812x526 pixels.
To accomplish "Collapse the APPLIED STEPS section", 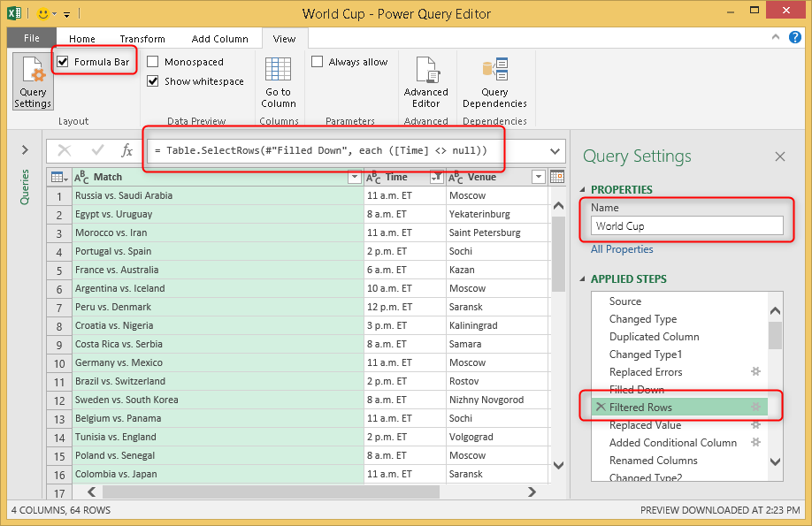I will pyautogui.click(x=583, y=279).
